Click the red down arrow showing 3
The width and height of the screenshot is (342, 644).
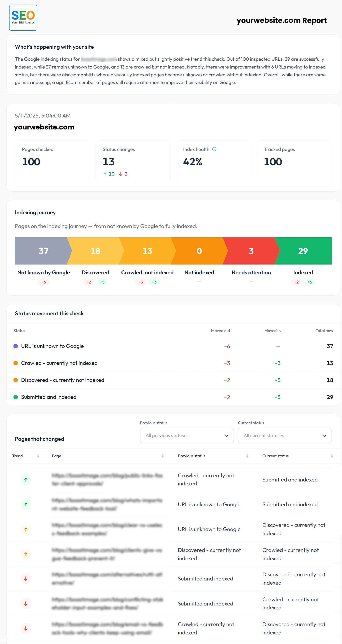tap(123, 174)
